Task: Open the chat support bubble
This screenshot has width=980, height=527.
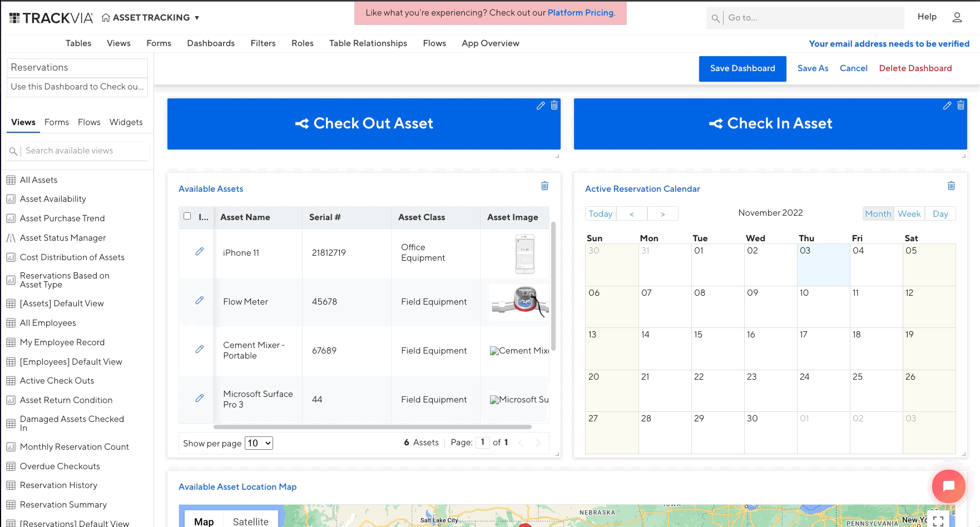Action: pos(948,486)
